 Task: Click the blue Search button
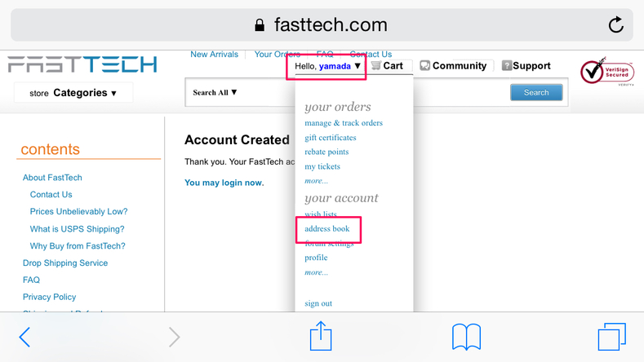point(536,92)
